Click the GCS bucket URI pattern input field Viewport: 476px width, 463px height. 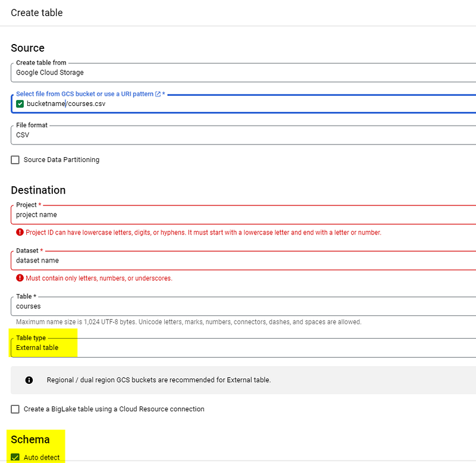243,104
